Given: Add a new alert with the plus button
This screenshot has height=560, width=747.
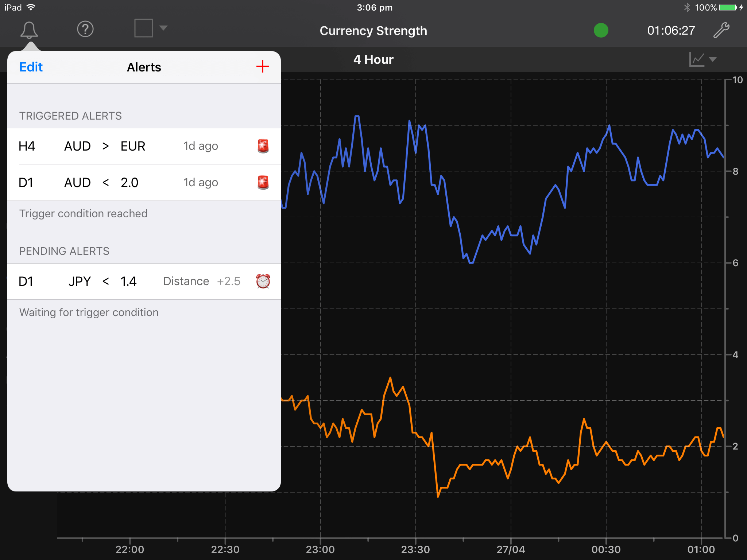Looking at the screenshot, I should tap(263, 66).
